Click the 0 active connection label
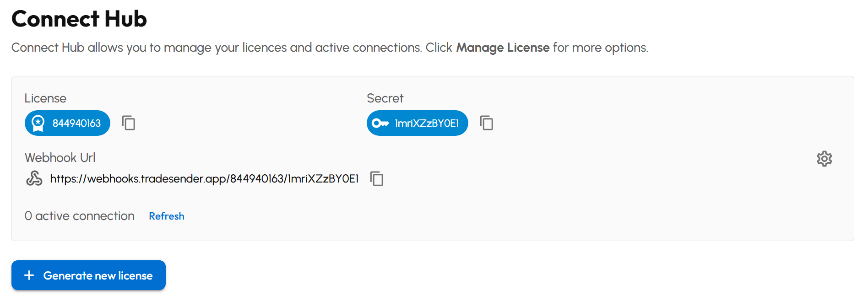 pos(79,216)
